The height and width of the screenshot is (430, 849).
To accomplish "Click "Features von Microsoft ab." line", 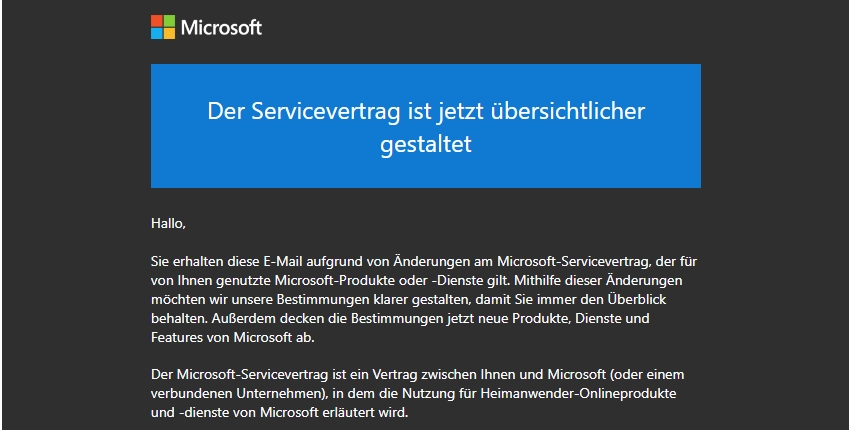I will pyautogui.click(x=233, y=337).
